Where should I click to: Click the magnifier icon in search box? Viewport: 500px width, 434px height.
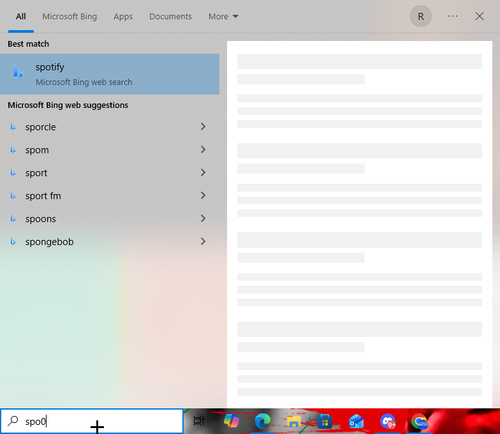click(x=13, y=421)
